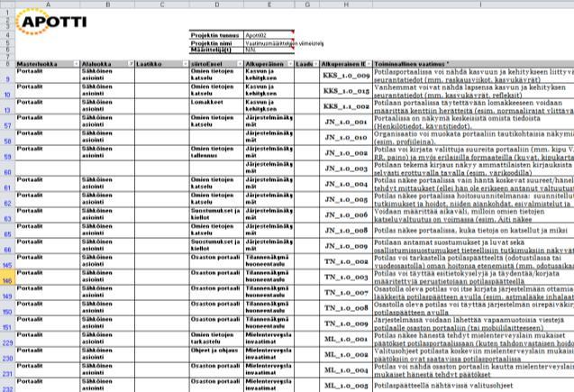Click Lomakkeet cell in row 13
This screenshot has width=574, height=392.
[216, 106]
